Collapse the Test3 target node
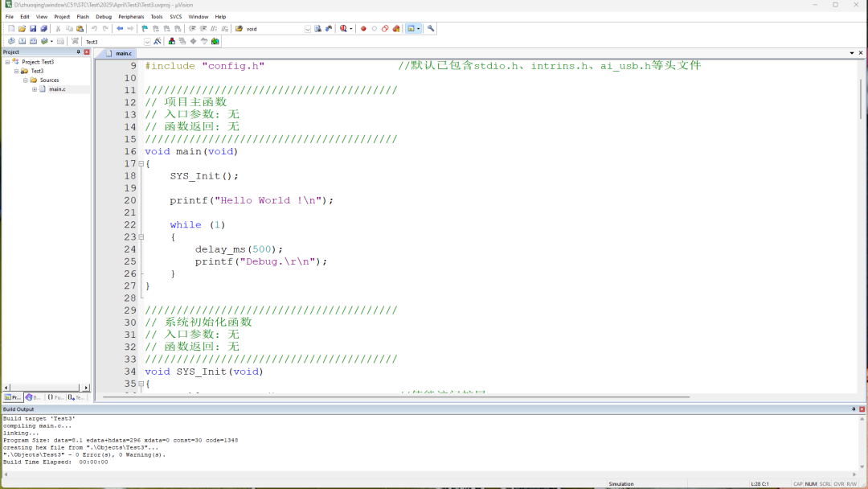This screenshot has width=868, height=489. (x=17, y=71)
